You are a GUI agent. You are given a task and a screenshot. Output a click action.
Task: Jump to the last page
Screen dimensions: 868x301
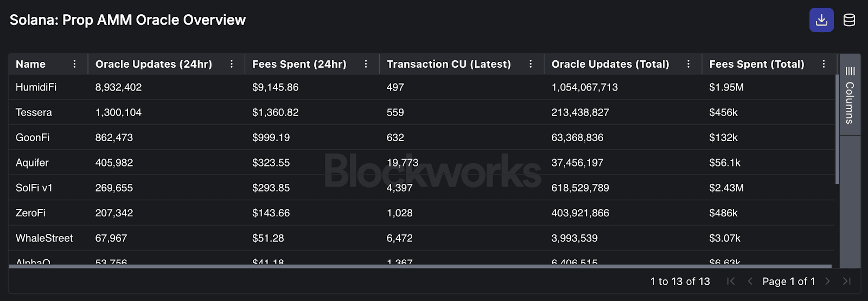click(x=847, y=281)
